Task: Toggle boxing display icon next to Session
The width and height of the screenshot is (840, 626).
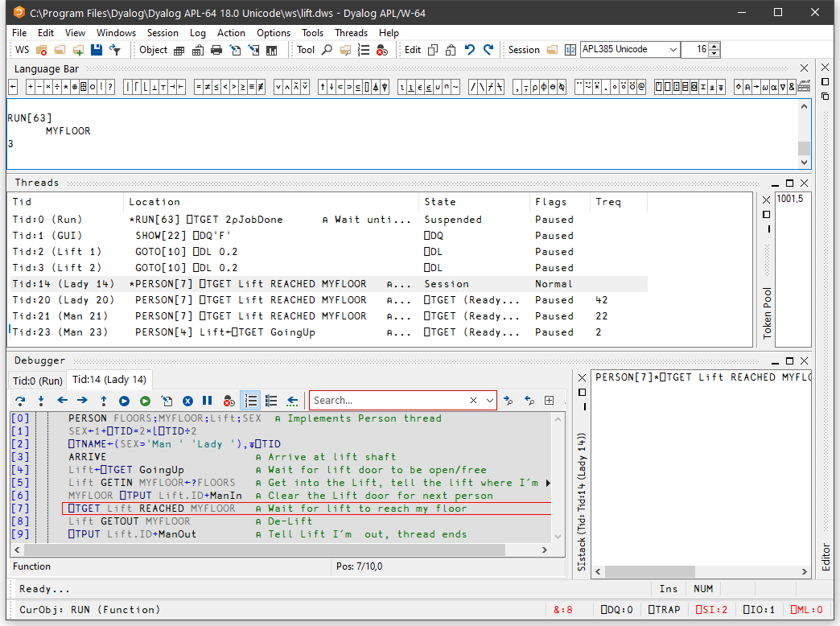Action: click(570, 50)
